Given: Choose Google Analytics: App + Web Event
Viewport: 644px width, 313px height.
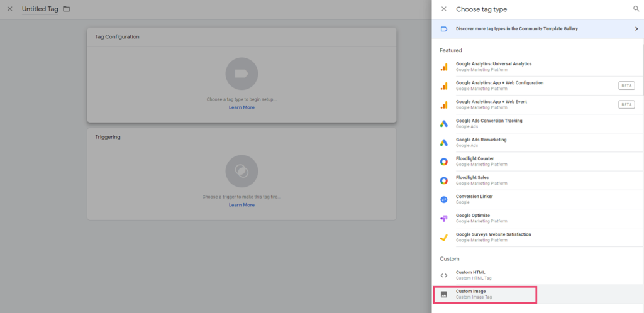Looking at the screenshot, I should [x=538, y=104].
